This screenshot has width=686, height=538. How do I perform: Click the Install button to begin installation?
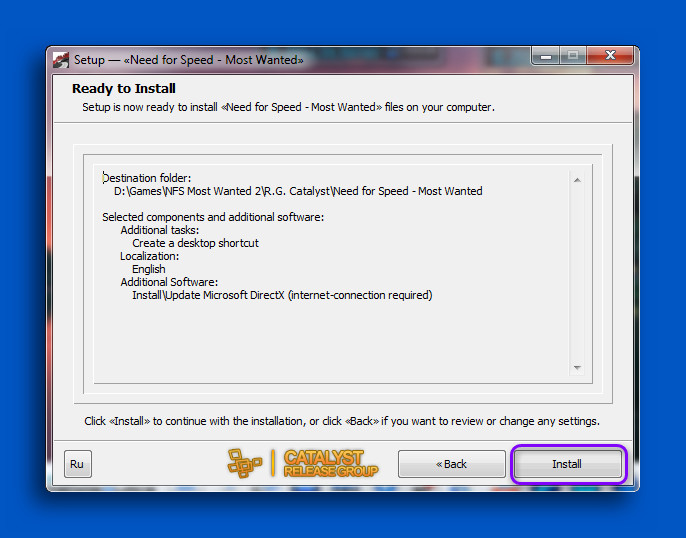point(567,464)
